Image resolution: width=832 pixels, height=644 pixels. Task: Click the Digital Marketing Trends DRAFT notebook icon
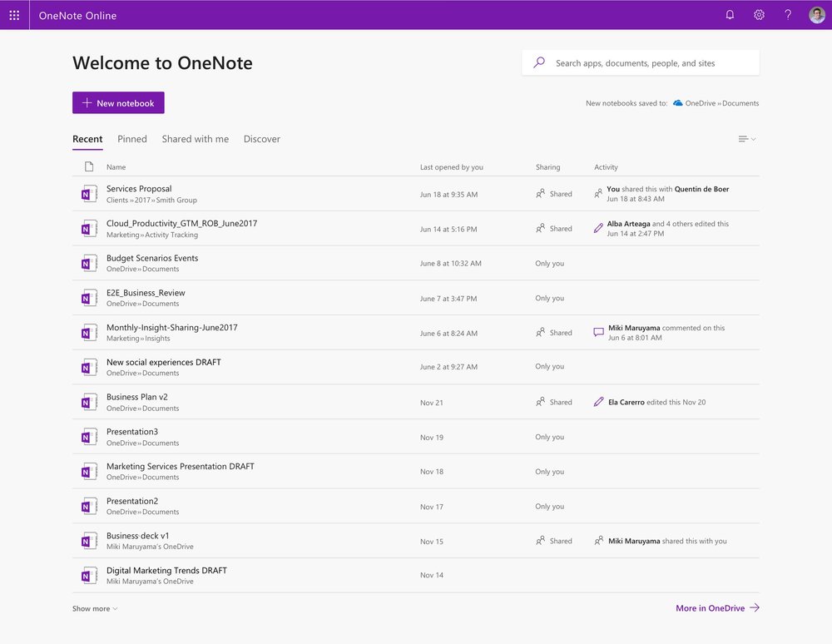[89, 576]
